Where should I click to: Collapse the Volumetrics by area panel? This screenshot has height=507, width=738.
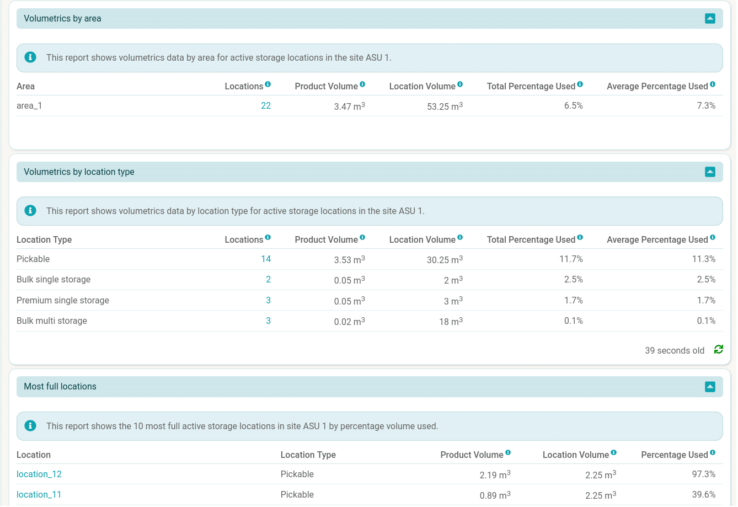[710, 18]
